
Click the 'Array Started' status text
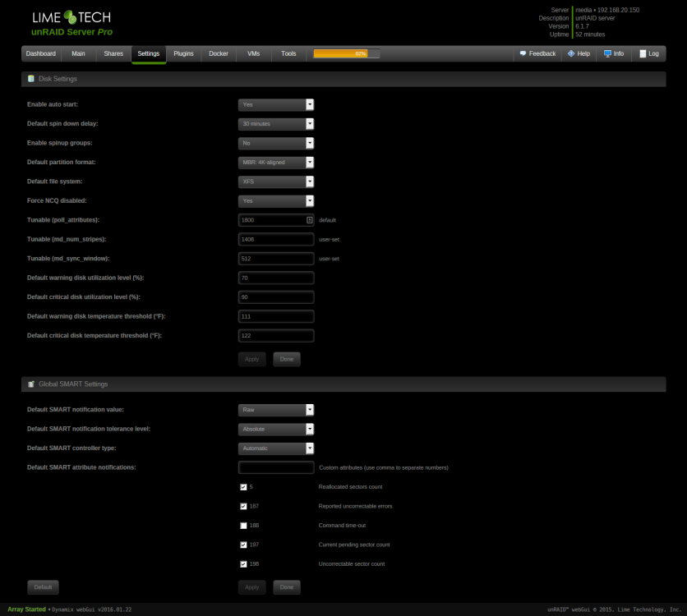(27, 609)
